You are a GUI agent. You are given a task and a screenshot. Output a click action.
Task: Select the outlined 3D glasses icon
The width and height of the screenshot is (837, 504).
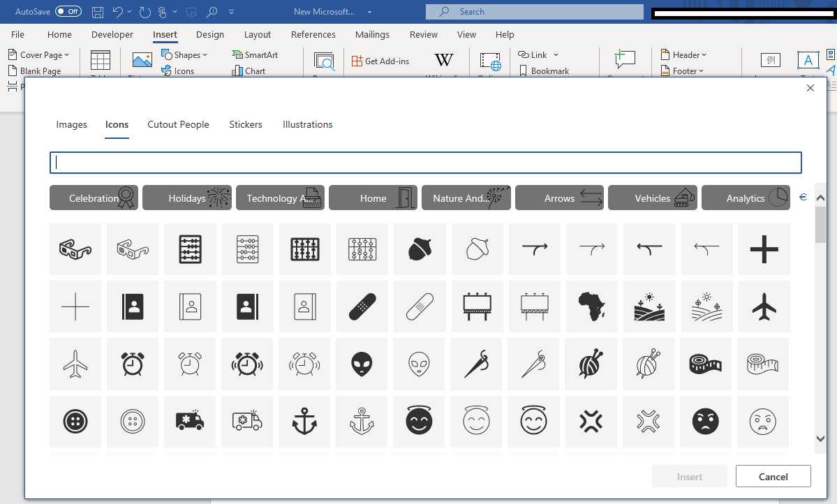click(133, 249)
